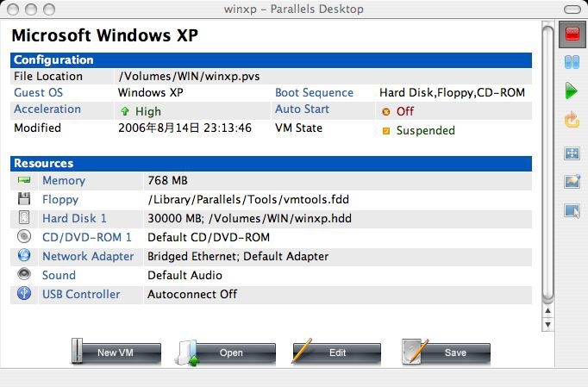
Task: Click the yellow Suspended state icon
Action: click(x=386, y=131)
